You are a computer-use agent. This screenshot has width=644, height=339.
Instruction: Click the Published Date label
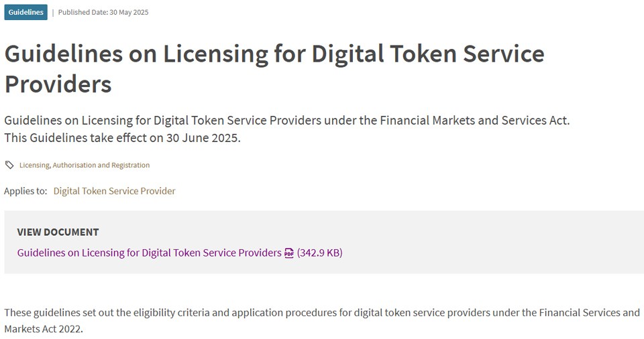(x=83, y=12)
